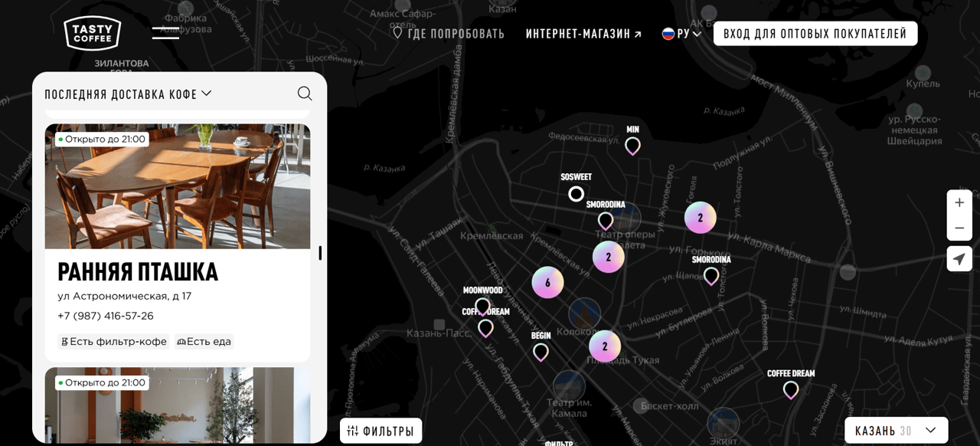
Task: Click the Есть фильтр-кофе tag
Action: pyautogui.click(x=113, y=342)
